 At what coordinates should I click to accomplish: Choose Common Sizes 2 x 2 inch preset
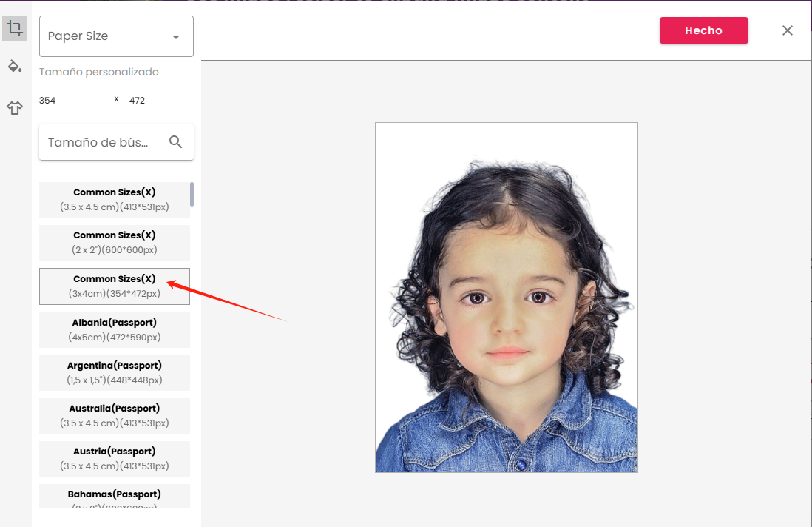pos(115,243)
